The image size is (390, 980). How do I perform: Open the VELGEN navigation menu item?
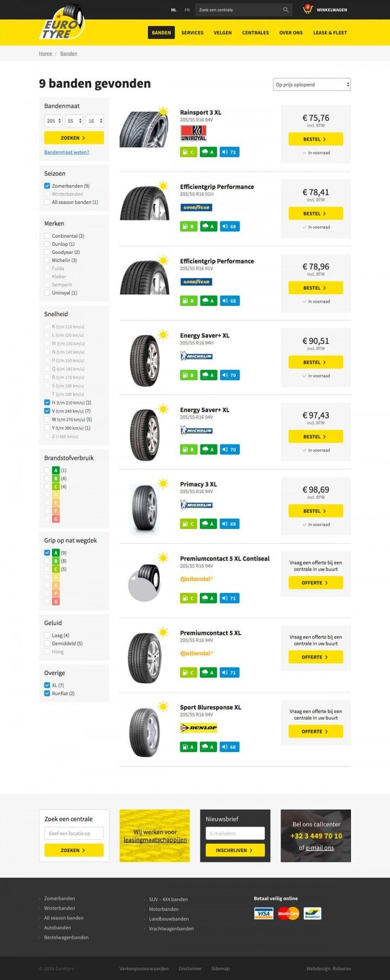(223, 32)
